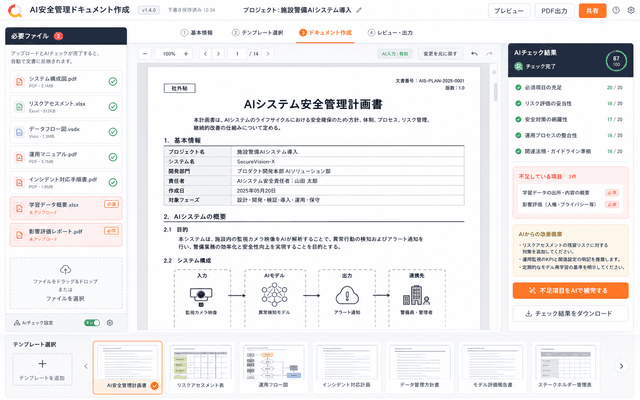Click the chevron after the /14 page count

[x=268, y=53]
